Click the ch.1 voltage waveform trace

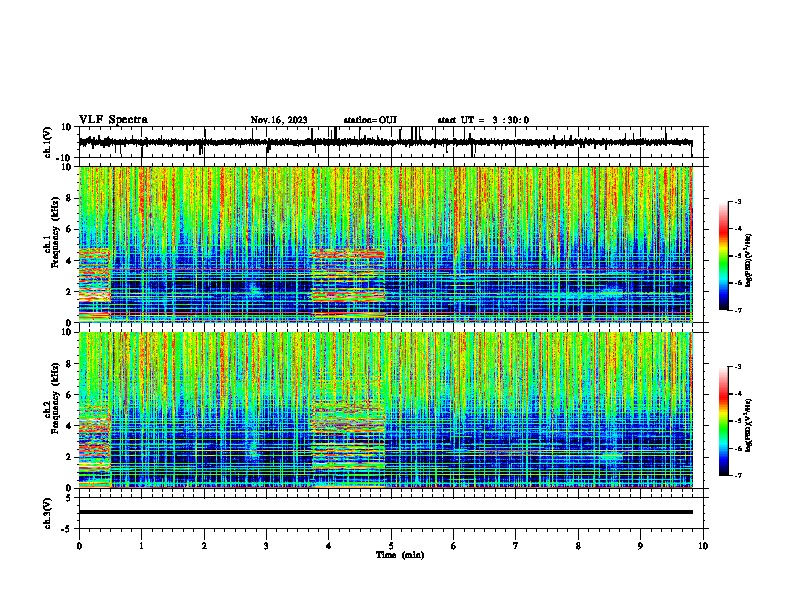pyautogui.click(x=385, y=142)
